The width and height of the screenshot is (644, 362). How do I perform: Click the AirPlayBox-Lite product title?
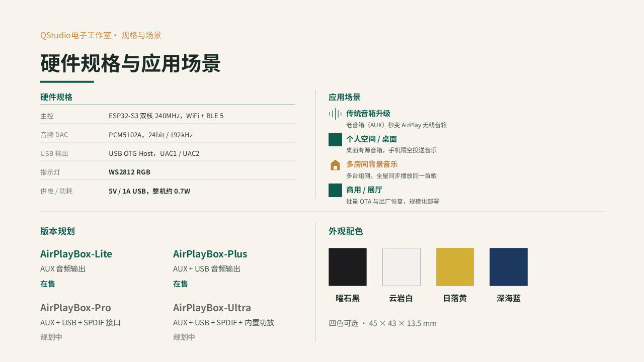[x=76, y=254]
